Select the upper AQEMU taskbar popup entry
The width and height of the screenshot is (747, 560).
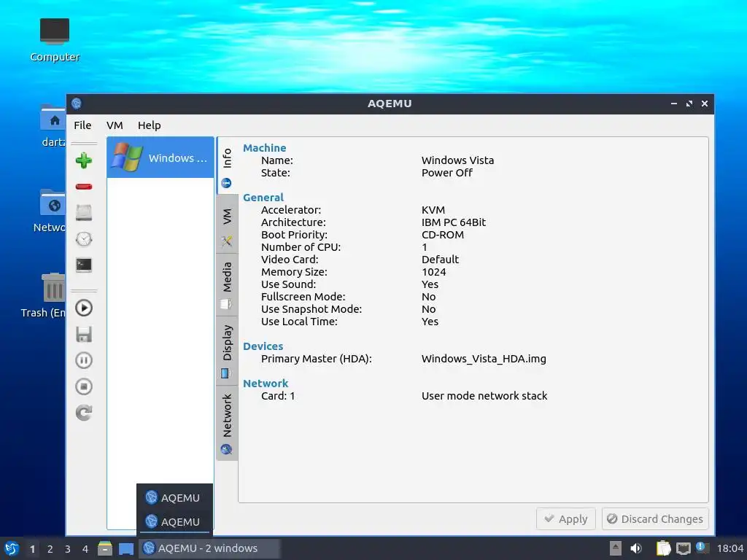(x=174, y=497)
